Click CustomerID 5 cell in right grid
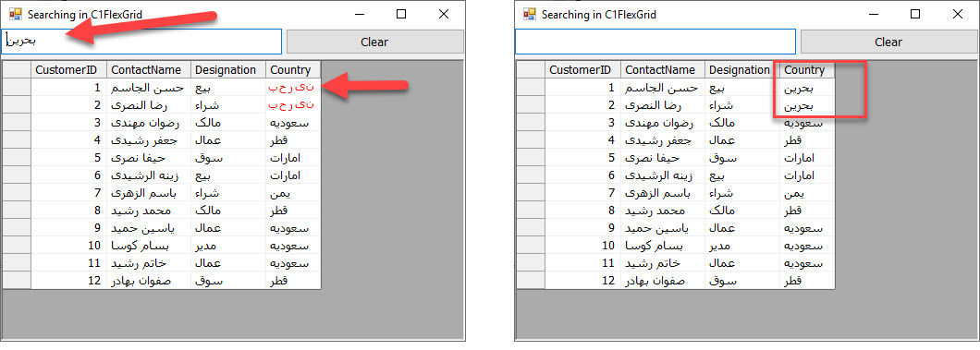 coord(583,159)
